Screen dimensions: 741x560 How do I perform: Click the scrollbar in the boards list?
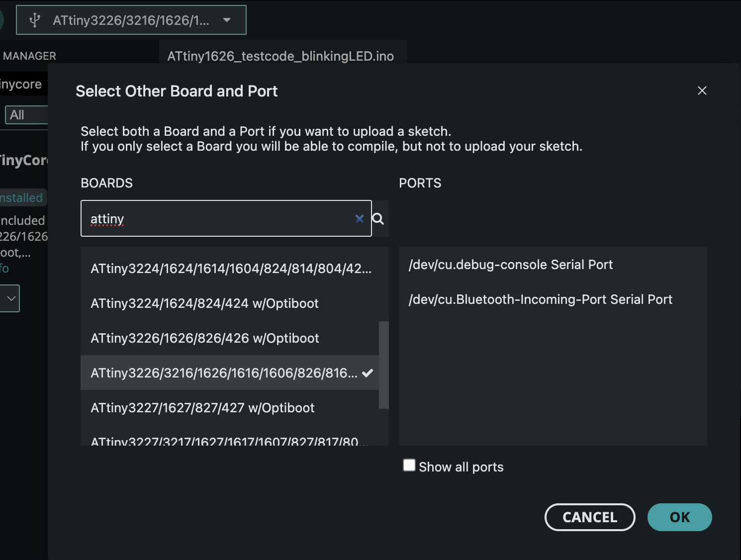383,363
